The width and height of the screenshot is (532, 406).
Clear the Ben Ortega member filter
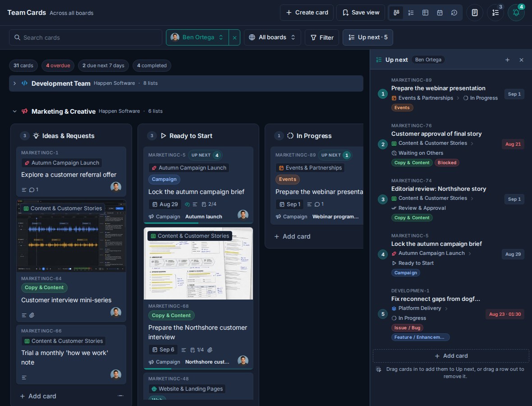point(234,37)
